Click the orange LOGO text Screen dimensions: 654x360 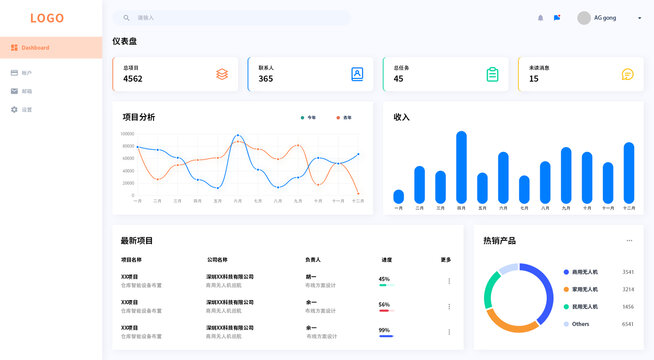click(47, 18)
